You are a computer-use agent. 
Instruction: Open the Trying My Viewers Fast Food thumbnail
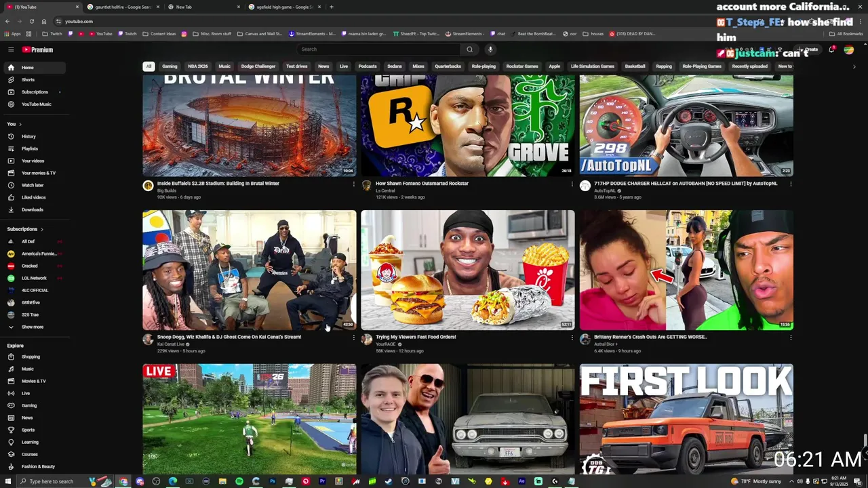(468, 270)
